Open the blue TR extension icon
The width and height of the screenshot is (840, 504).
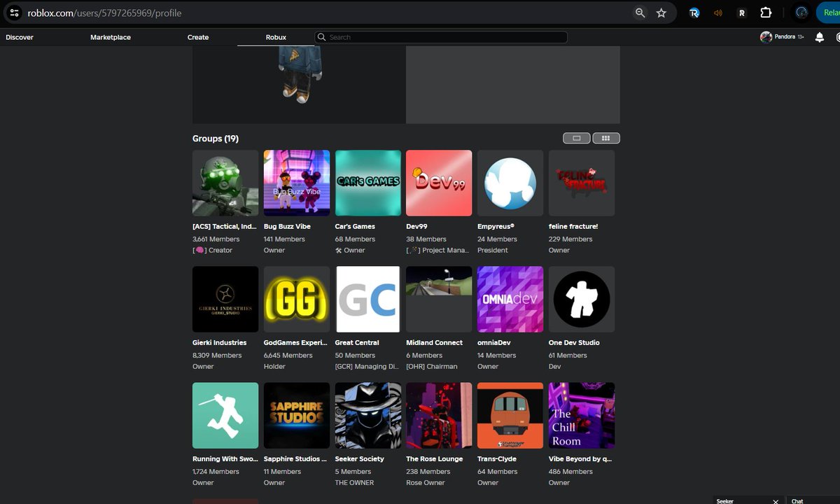tap(694, 13)
